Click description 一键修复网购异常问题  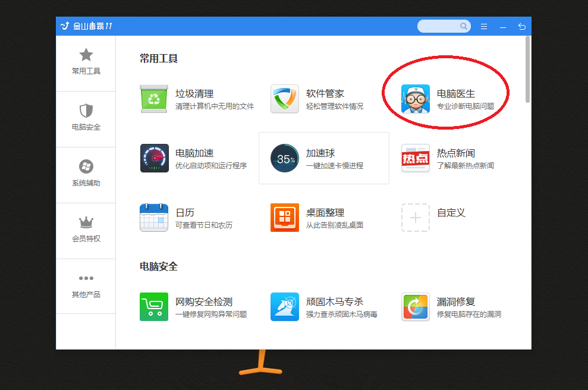coord(210,314)
